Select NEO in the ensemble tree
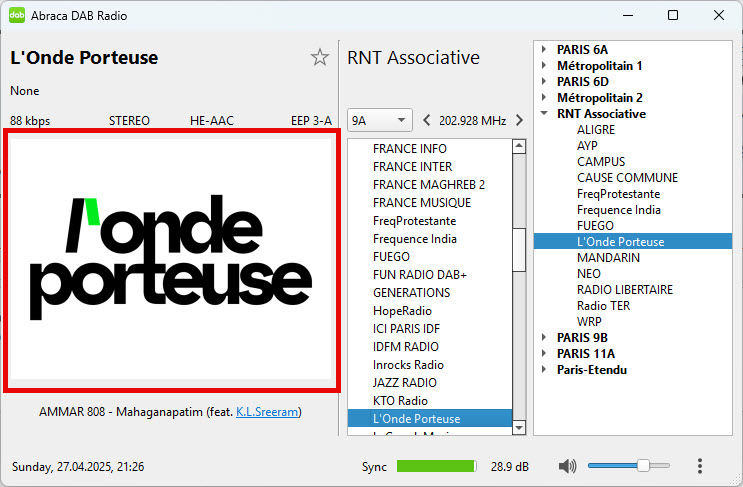 [x=589, y=274]
